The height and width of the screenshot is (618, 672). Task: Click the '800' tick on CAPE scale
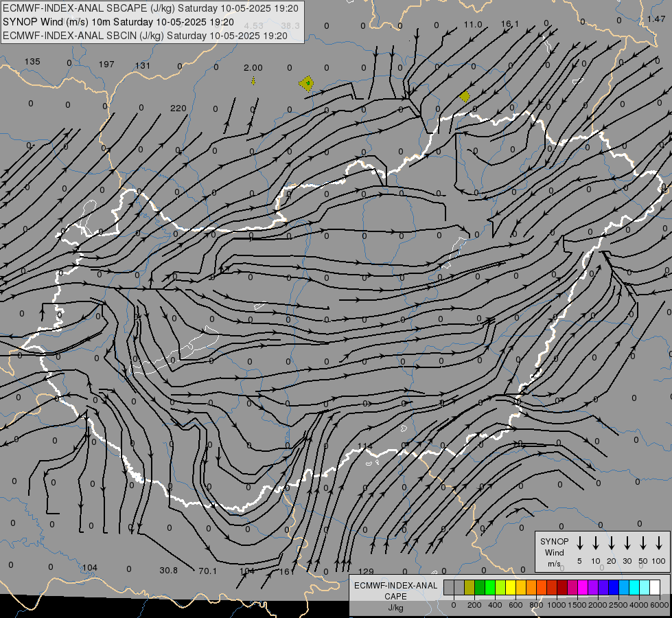536,605
